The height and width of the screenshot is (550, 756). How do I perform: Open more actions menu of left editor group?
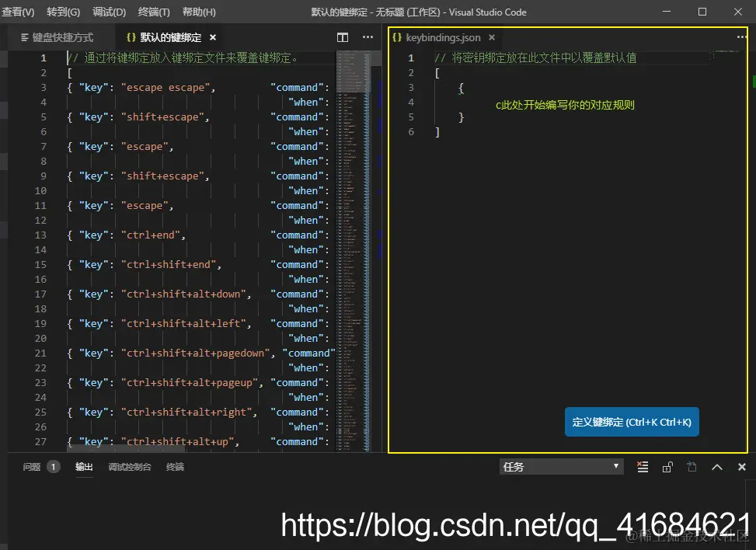point(368,37)
